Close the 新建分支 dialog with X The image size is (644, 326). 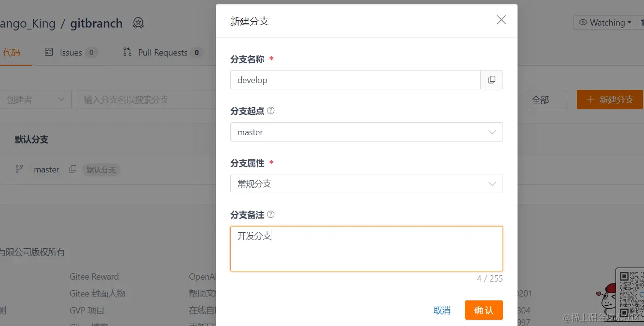502,20
